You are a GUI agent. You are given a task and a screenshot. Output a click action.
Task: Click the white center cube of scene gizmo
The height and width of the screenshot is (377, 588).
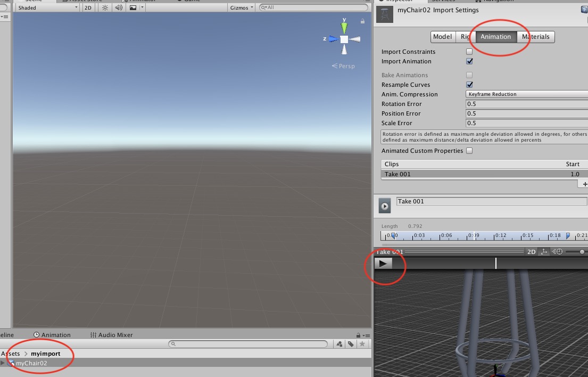click(x=344, y=39)
